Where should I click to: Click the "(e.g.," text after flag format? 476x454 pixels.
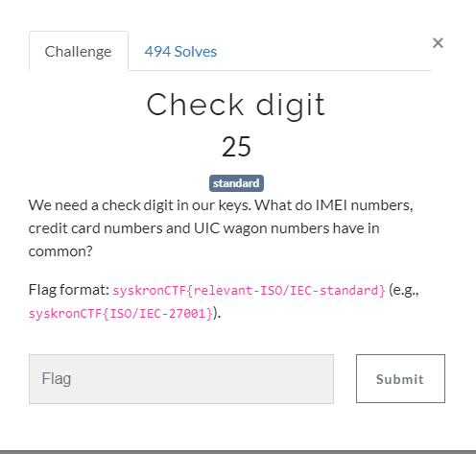404,291
